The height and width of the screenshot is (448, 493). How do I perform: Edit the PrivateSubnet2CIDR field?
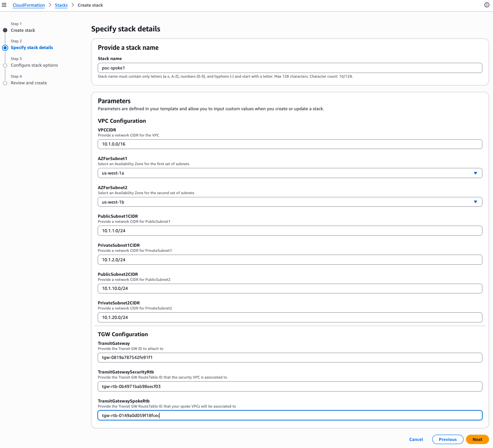coord(290,317)
